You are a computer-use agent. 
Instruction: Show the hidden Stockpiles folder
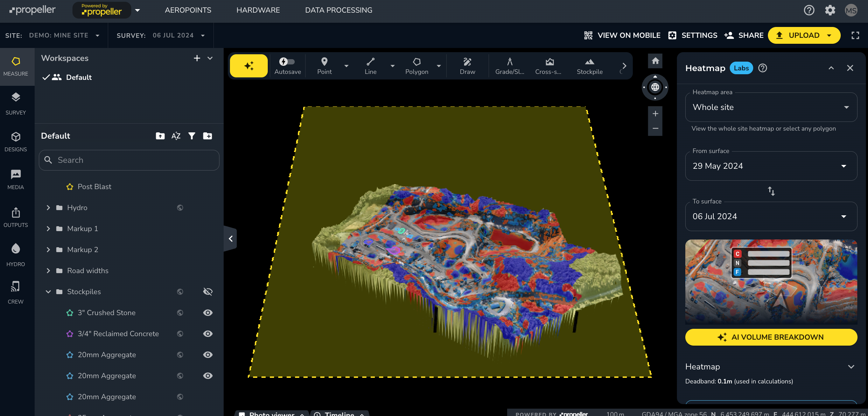(x=208, y=292)
